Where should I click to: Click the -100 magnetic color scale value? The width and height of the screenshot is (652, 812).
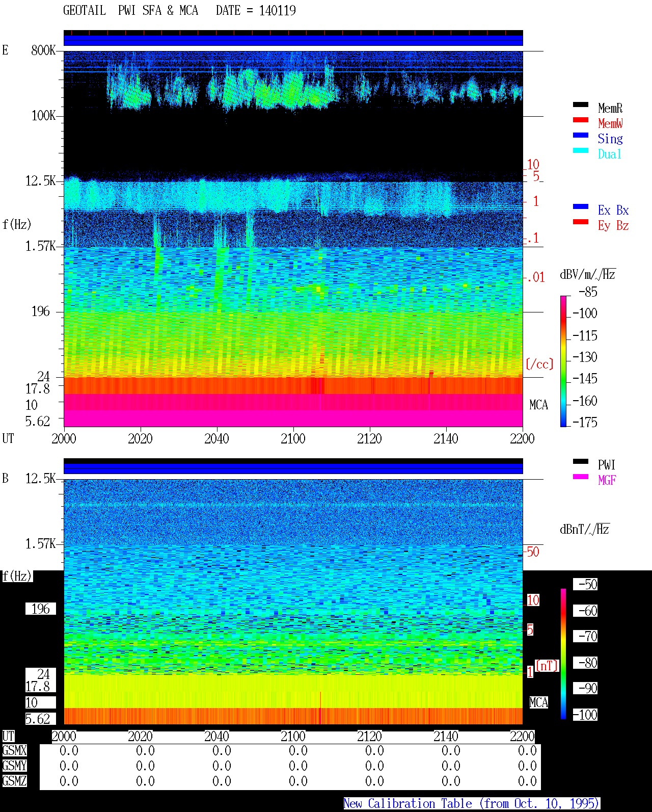(x=585, y=715)
